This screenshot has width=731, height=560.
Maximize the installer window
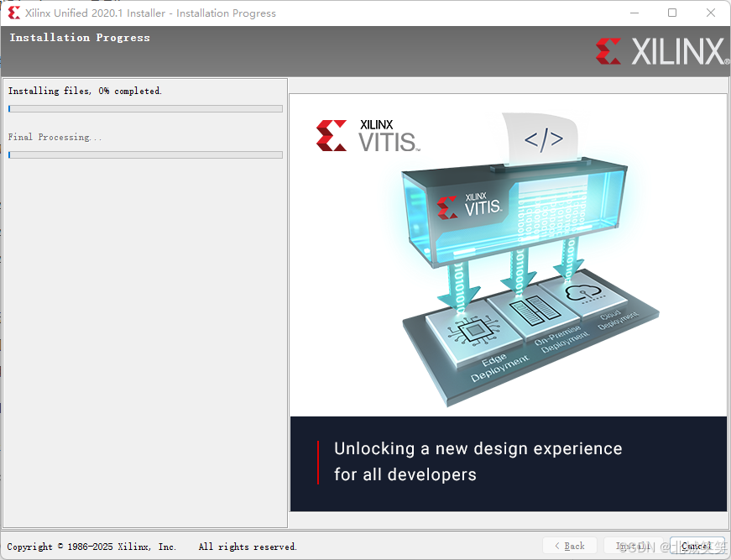tap(672, 13)
